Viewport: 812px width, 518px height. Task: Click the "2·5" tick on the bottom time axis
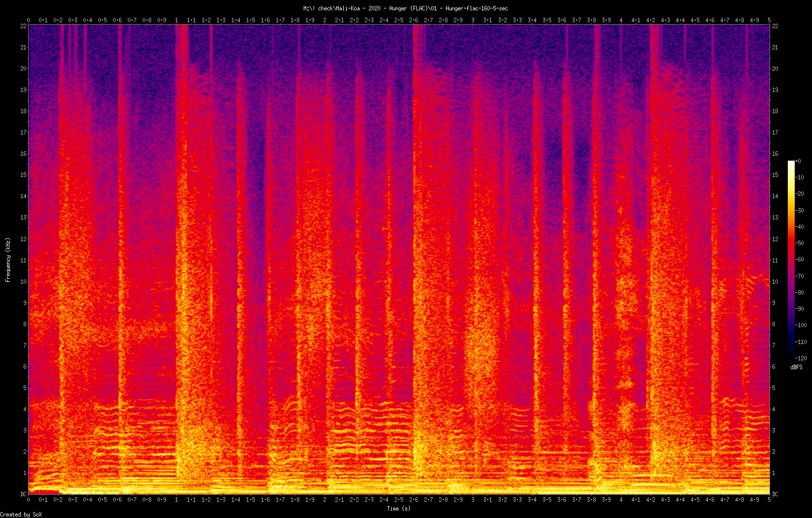pyautogui.click(x=399, y=499)
